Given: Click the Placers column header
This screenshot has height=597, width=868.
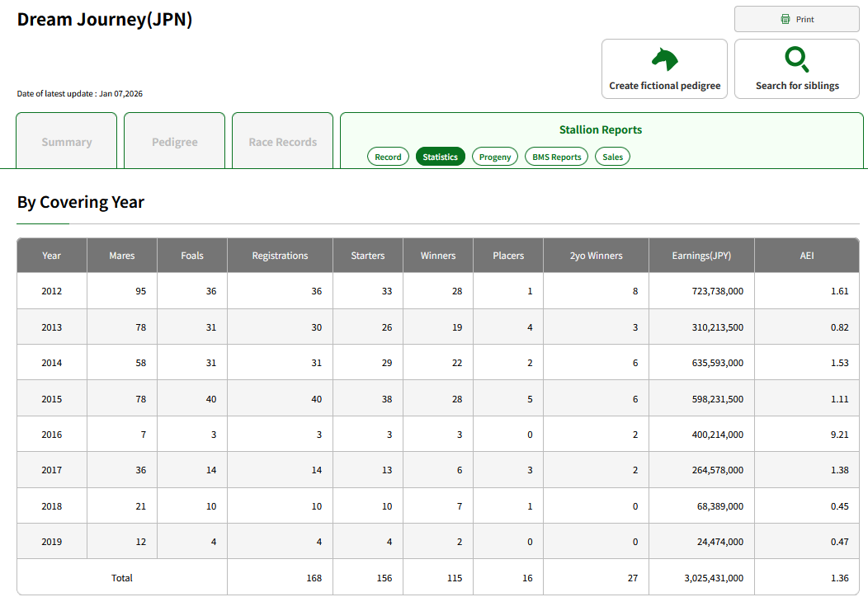Looking at the screenshot, I should [508, 256].
